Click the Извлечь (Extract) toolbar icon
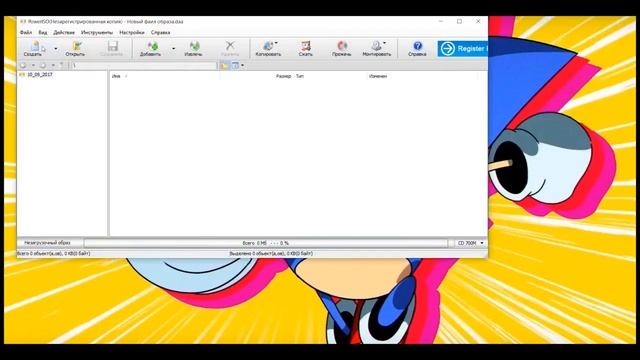640x360 pixels. point(193,49)
